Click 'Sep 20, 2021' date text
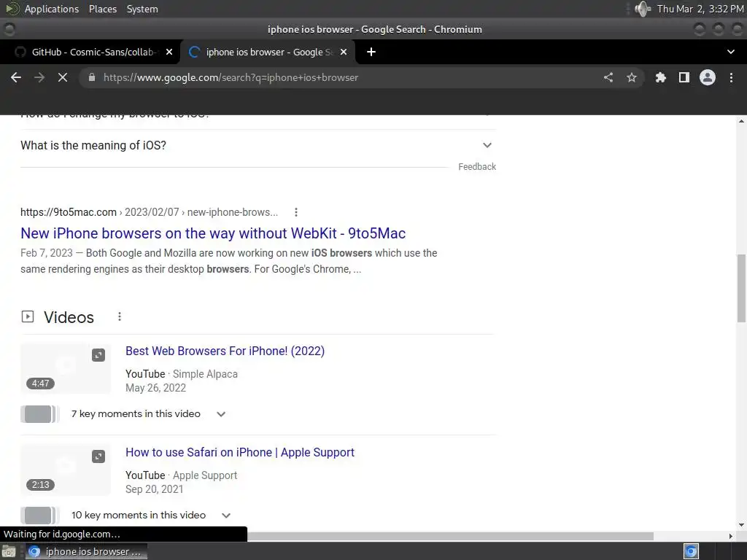The height and width of the screenshot is (560, 747). tap(155, 489)
